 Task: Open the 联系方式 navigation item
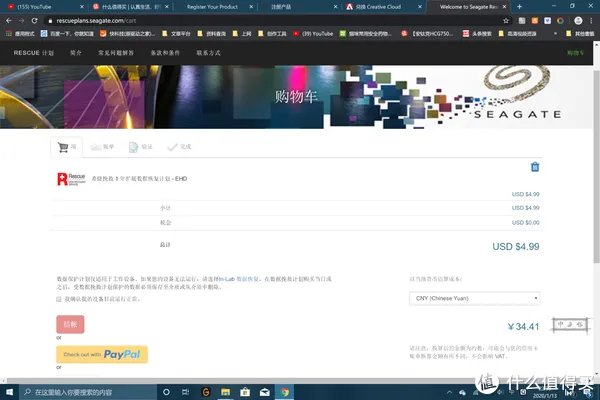click(x=209, y=53)
